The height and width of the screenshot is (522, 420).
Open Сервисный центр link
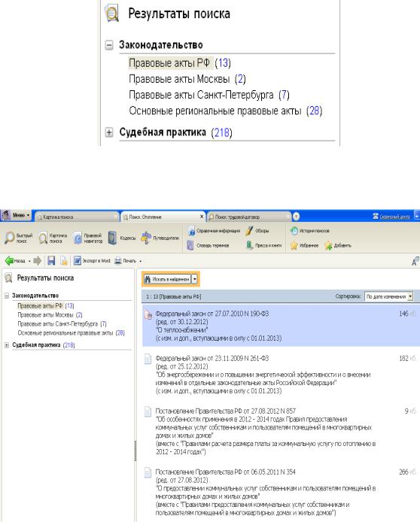point(391,217)
